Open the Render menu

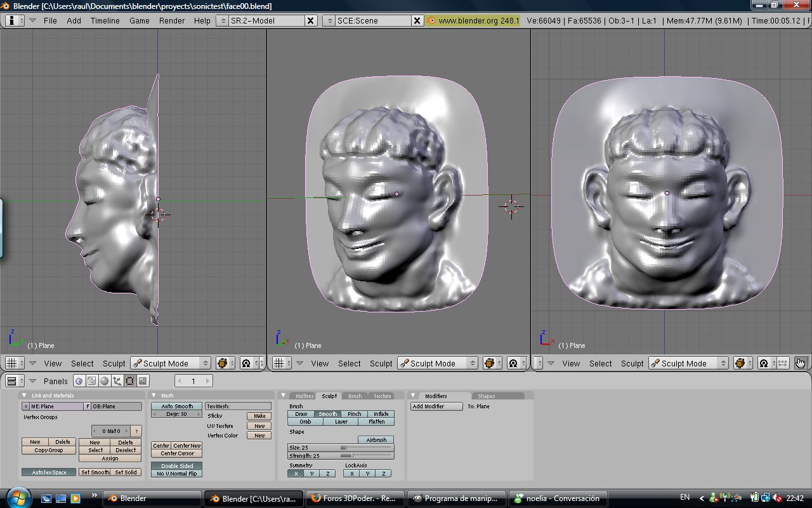tap(172, 20)
